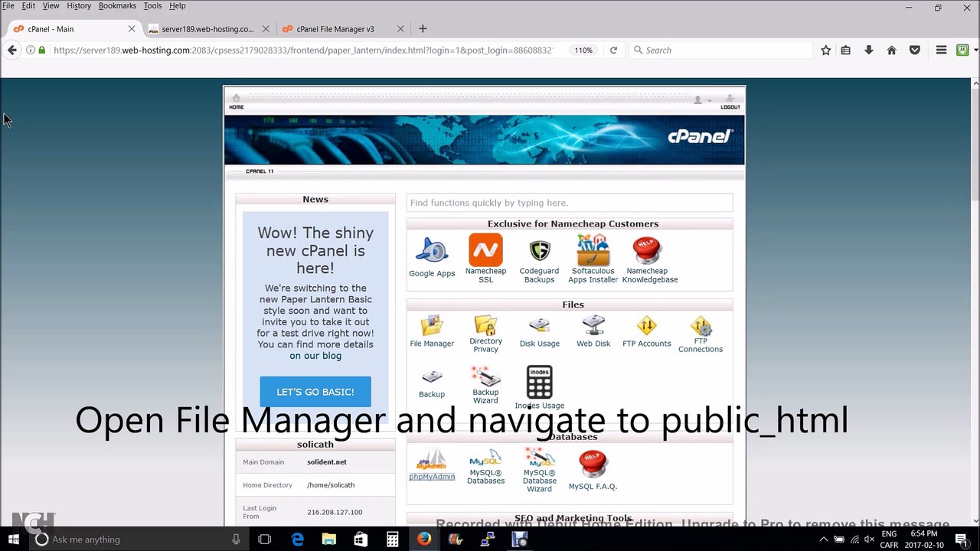
Task: Launch the Backup Wizard
Action: pos(485,385)
